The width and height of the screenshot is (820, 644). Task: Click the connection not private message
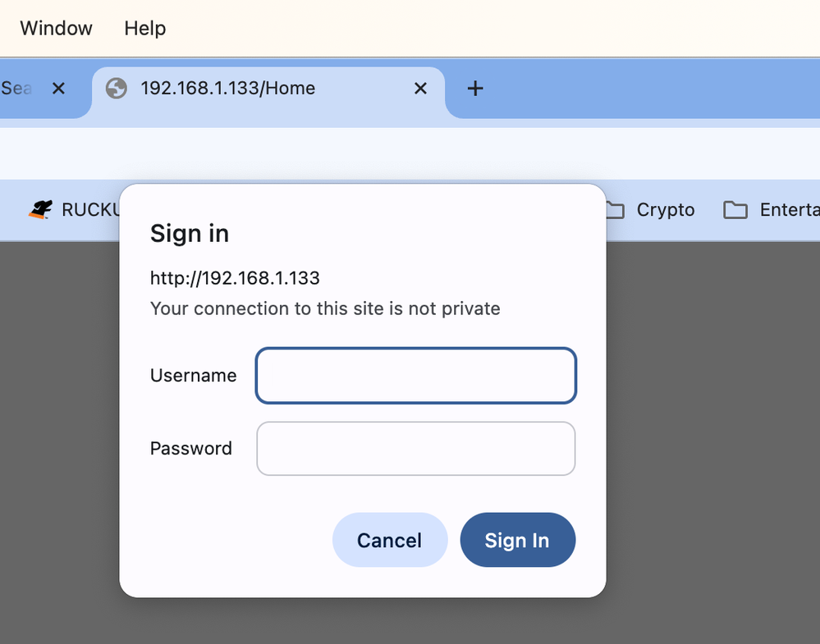coord(325,308)
